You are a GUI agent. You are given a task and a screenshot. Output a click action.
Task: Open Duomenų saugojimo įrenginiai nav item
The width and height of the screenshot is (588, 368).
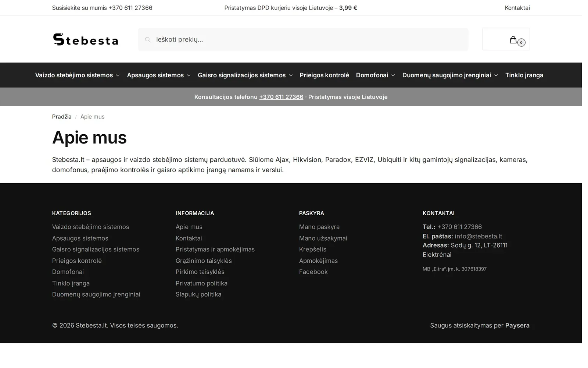pos(447,75)
